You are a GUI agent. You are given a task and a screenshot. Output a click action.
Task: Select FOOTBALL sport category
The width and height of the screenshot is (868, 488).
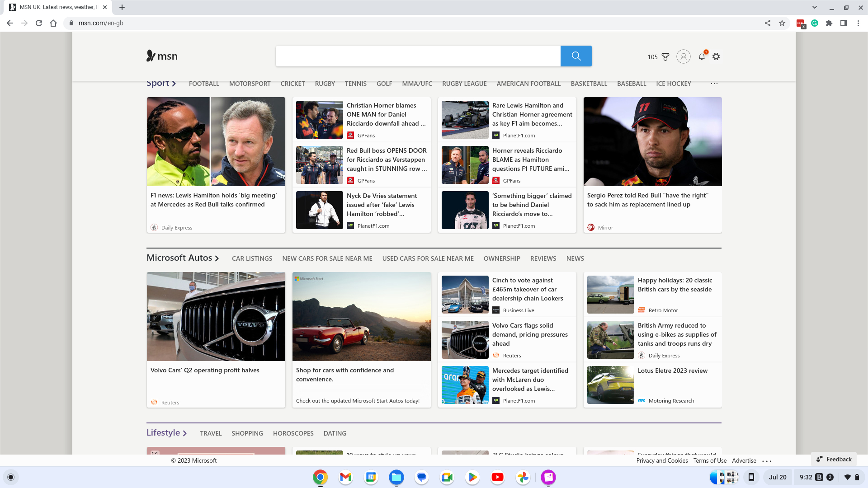(204, 84)
